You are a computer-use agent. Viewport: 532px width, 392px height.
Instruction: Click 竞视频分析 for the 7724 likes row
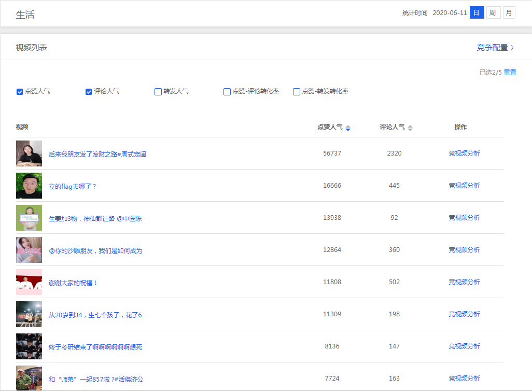point(464,379)
